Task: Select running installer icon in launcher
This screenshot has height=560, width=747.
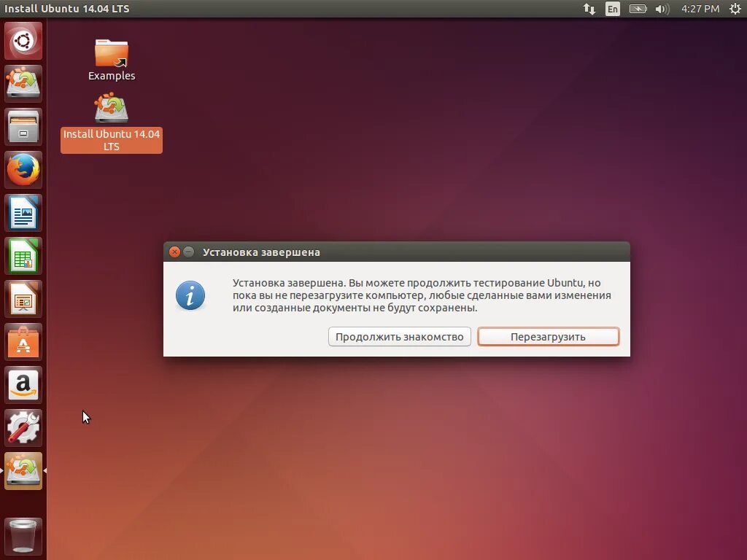Action: coord(23,471)
